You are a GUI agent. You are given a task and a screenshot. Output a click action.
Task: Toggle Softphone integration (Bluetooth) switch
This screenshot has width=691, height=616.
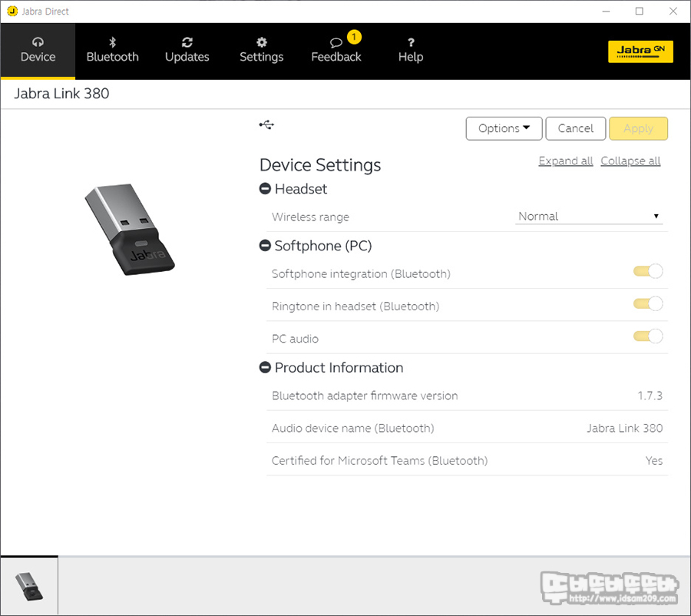(648, 271)
